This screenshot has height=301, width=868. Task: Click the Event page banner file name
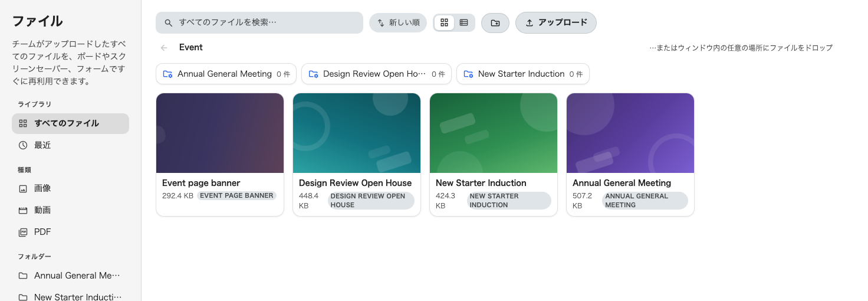201,183
